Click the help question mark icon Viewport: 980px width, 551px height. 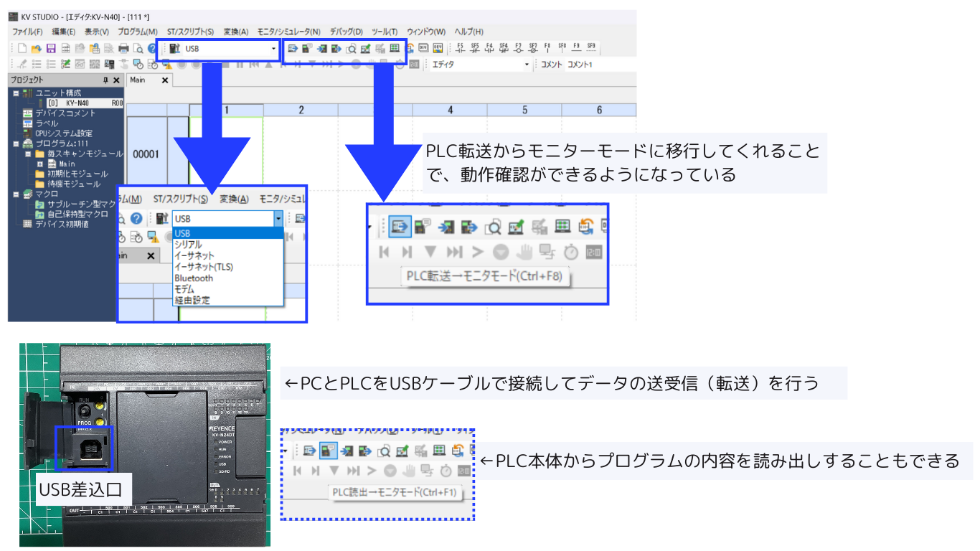(152, 49)
